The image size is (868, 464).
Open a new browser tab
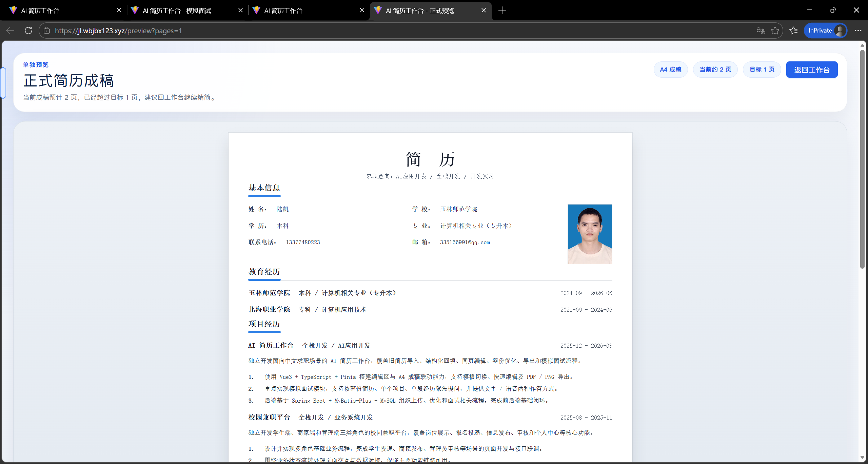coord(502,10)
